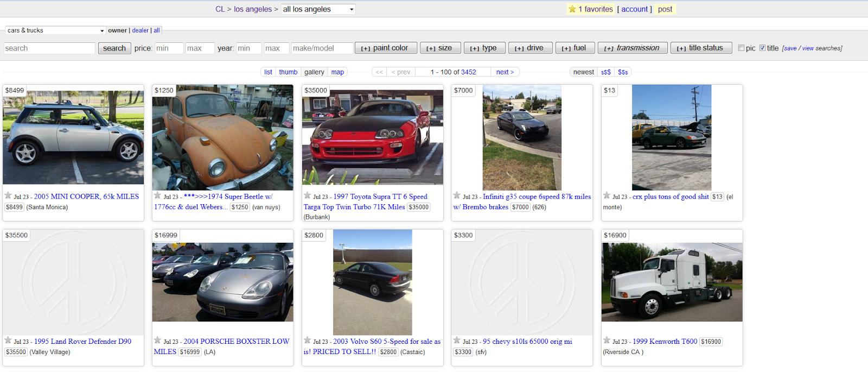
Task: Sort by highest price first
Action: [623, 72]
